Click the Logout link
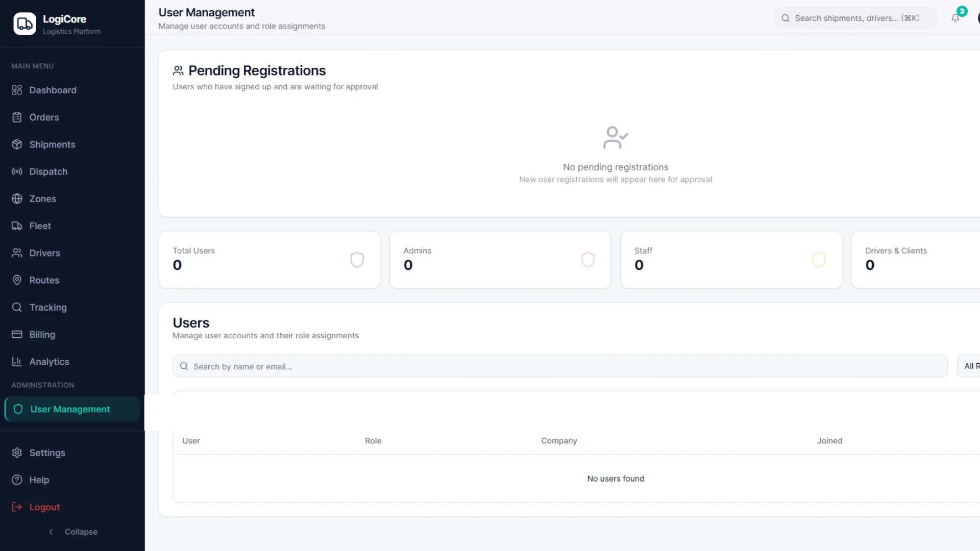Screen dimensions: 980x551 (72, 507)
